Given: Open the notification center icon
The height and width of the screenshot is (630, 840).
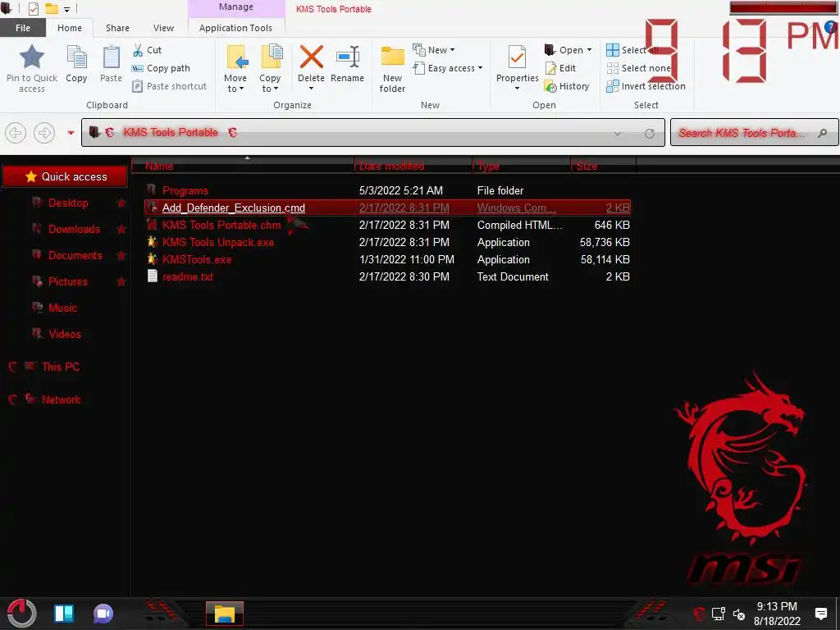Looking at the screenshot, I should tap(820, 614).
